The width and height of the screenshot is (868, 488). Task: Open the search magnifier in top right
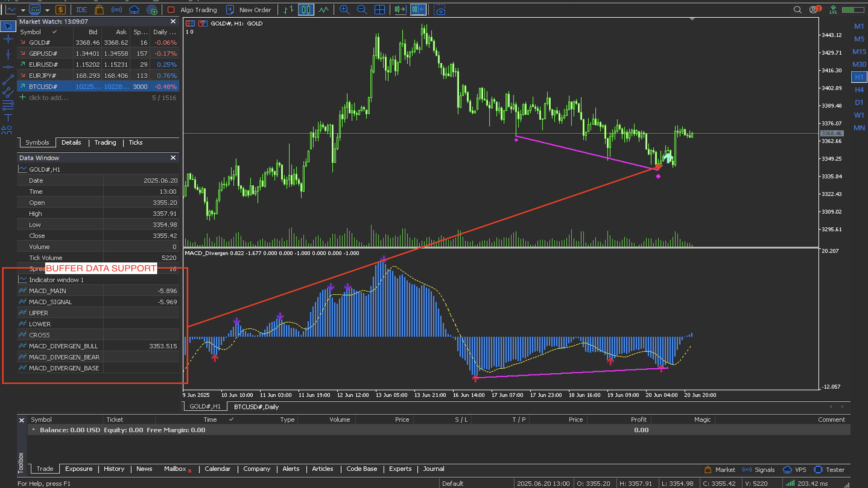pos(797,10)
